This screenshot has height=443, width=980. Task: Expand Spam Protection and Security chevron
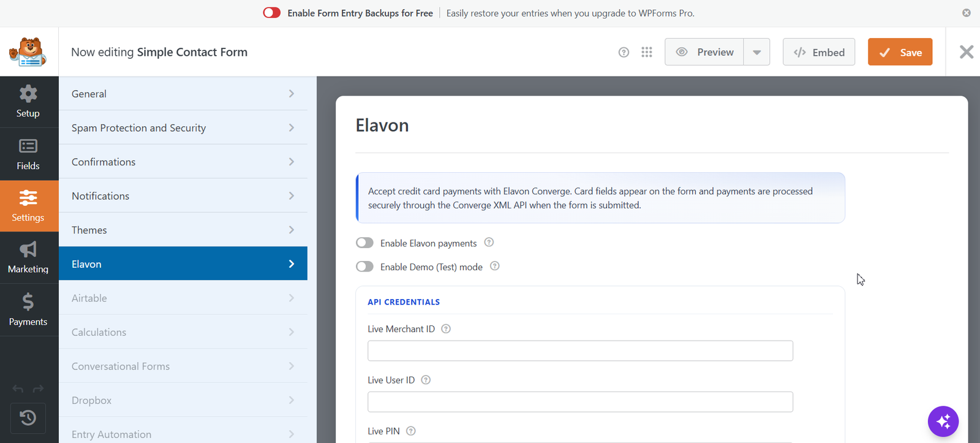click(x=292, y=127)
